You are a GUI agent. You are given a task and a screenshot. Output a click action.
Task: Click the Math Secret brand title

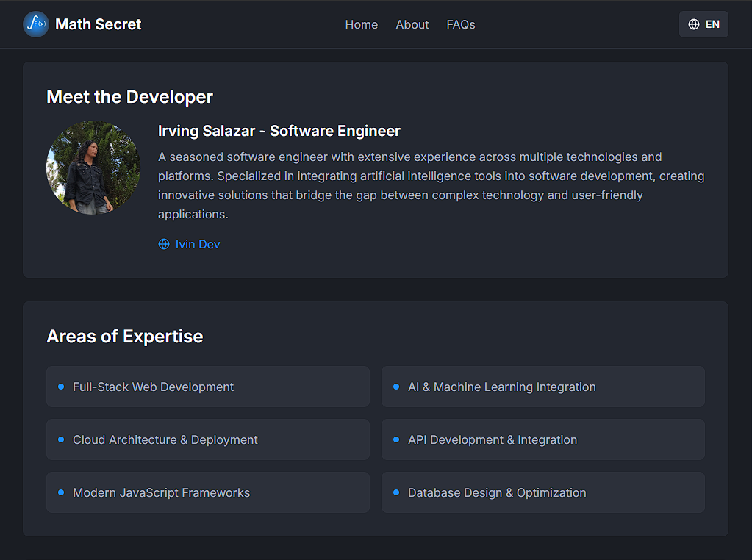[x=99, y=24]
